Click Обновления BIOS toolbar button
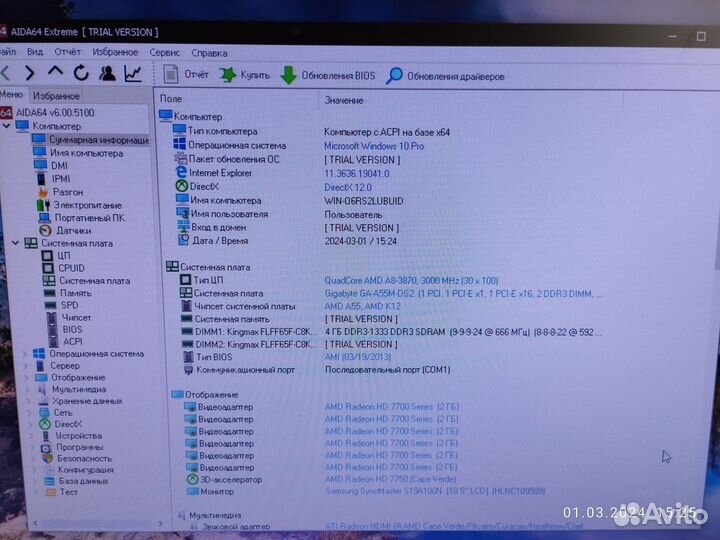 (x=328, y=76)
